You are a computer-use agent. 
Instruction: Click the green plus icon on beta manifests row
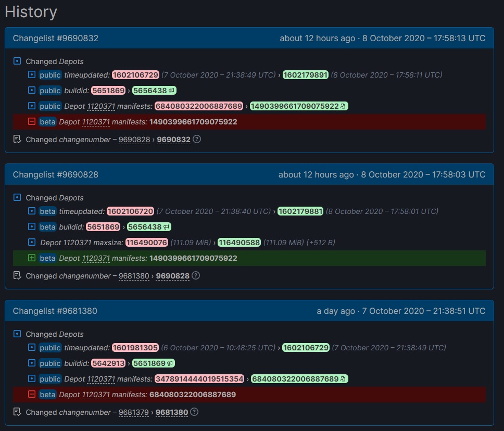(x=31, y=258)
